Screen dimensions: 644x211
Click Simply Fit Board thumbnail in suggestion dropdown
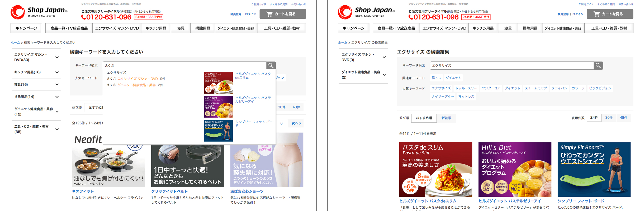click(219, 131)
